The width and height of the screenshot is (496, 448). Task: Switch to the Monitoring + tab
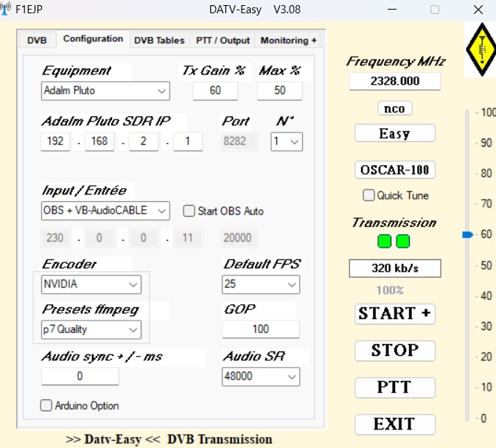point(288,41)
